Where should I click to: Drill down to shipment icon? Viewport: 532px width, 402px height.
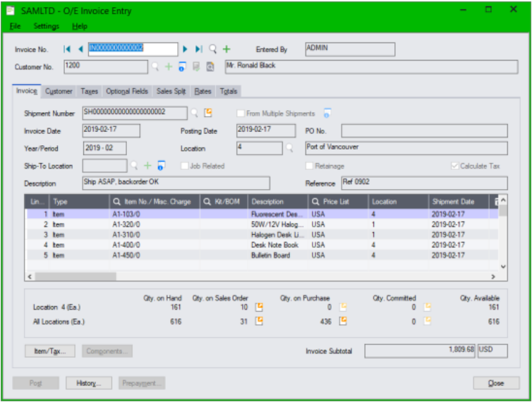pyautogui.click(x=208, y=113)
